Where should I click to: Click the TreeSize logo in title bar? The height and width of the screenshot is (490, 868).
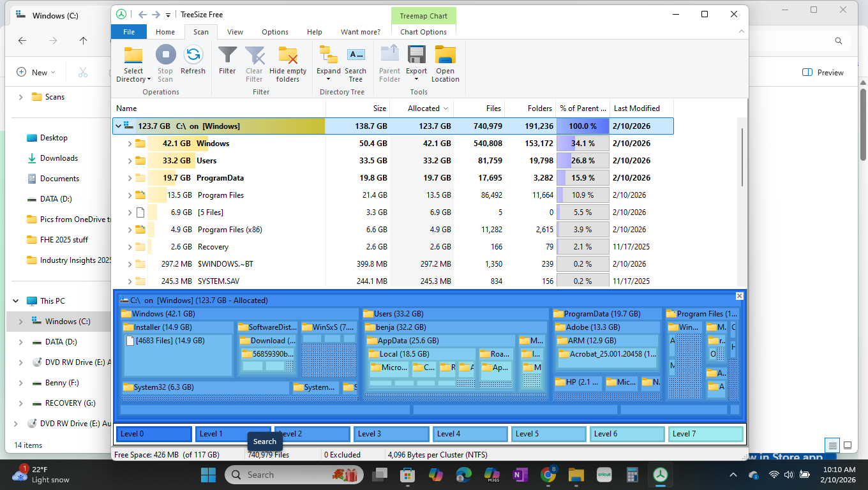coord(120,14)
